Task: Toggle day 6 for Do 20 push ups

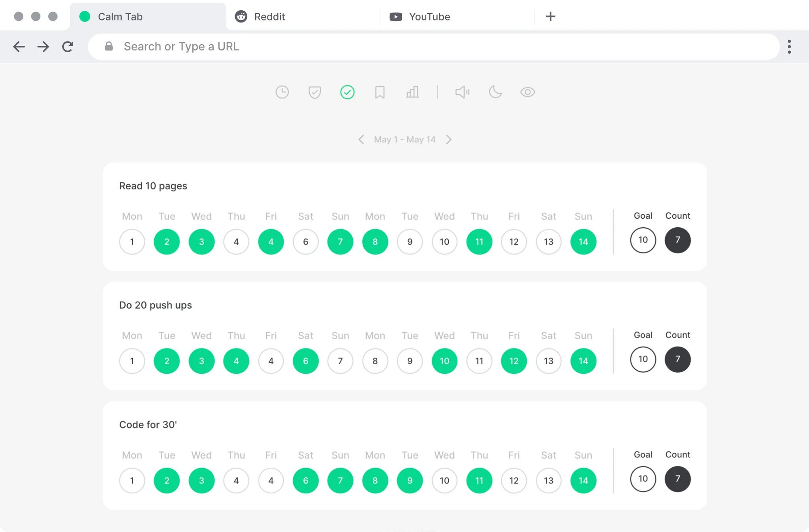Action: point(305,361)
